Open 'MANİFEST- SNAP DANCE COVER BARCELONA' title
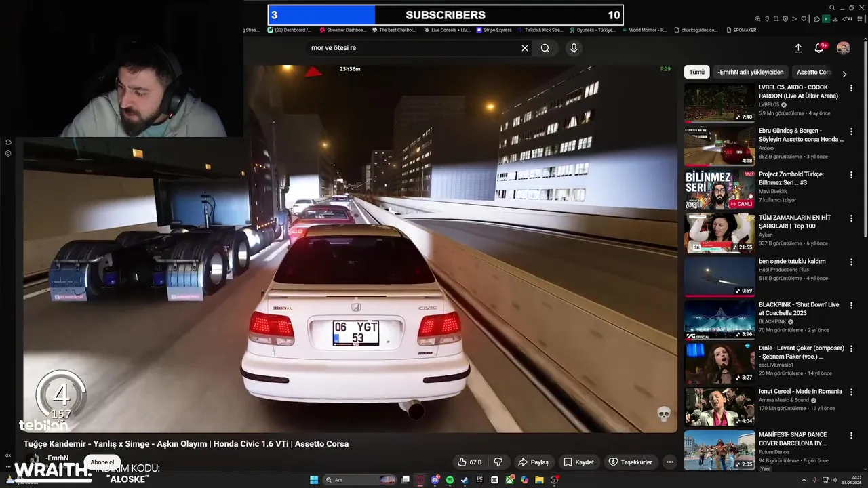 793,439
